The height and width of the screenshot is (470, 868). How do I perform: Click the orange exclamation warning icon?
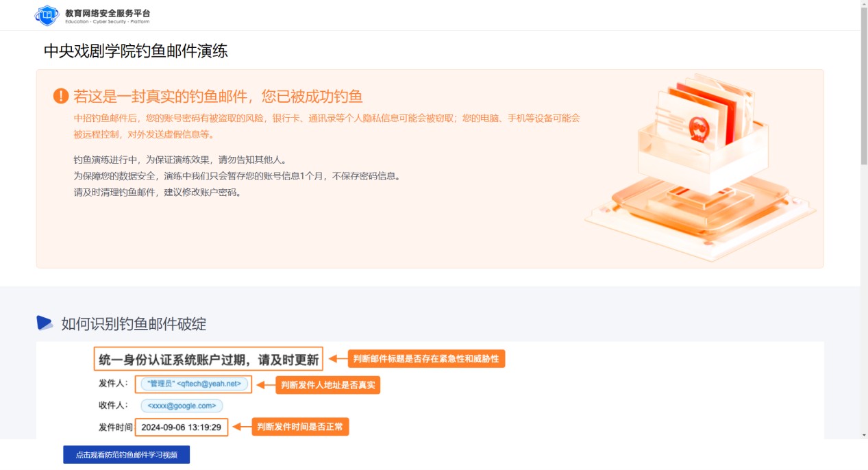(61, 96)
